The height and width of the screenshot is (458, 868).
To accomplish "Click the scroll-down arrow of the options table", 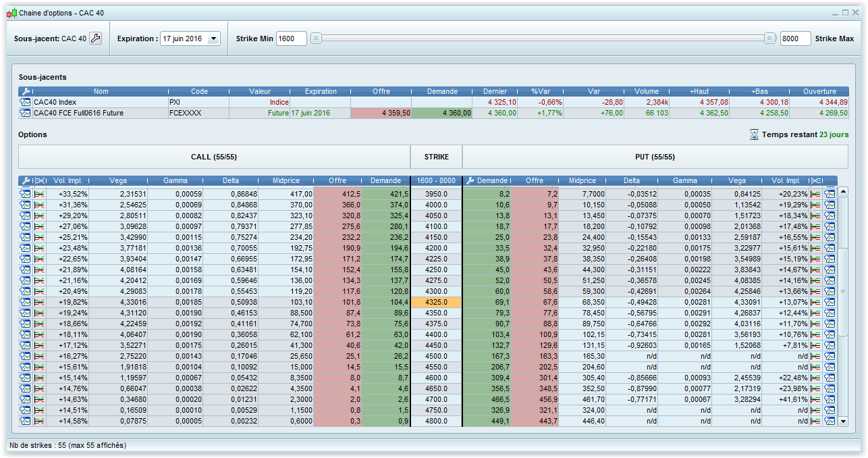I will pyautogui.click(x=842, y=422).
